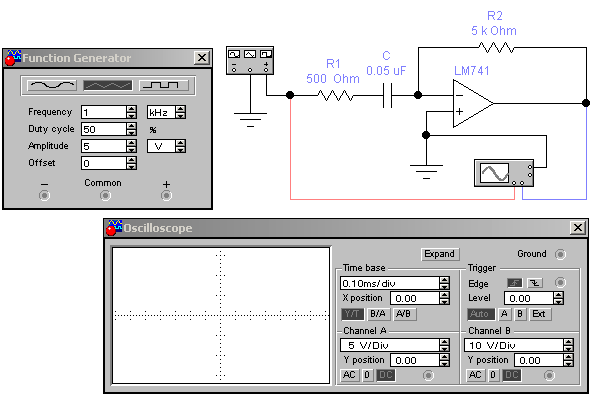Change Channel B 10 V/Div spinner
Image resolution: width=597 pixels, height=401 pixels.
568,345
